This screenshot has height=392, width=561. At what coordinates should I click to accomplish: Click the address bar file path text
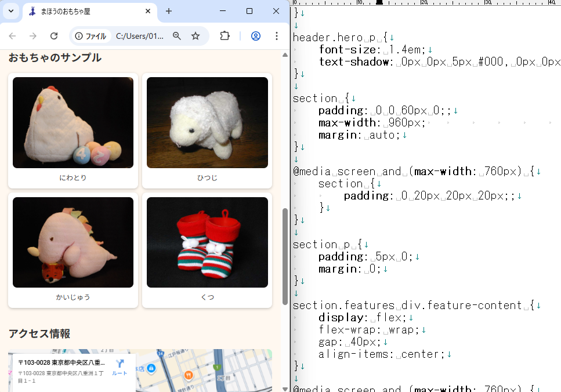point(139,36)
